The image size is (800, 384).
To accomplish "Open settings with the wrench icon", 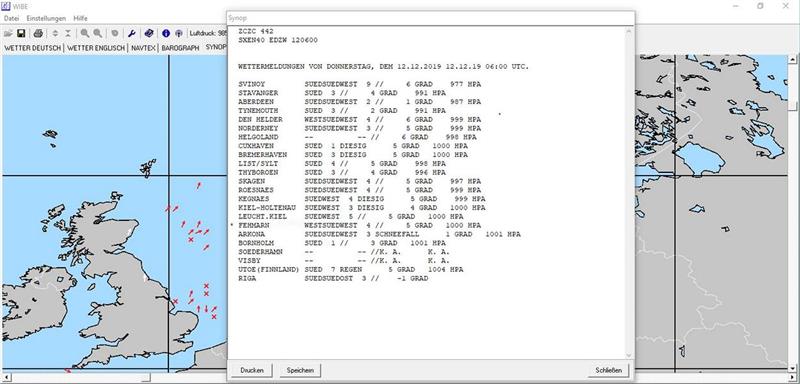I will pyautogui.click(x=132, y=33).
